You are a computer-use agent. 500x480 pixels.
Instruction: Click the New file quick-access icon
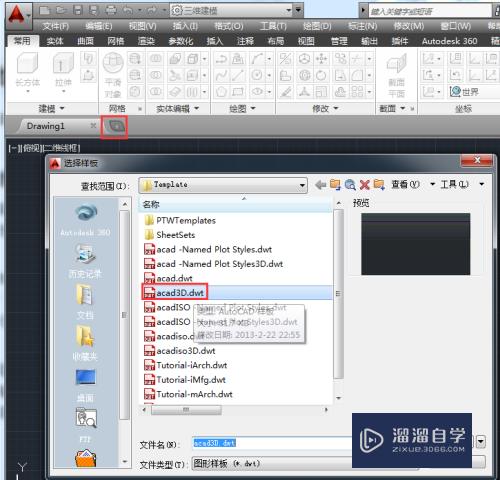[44, 11]
